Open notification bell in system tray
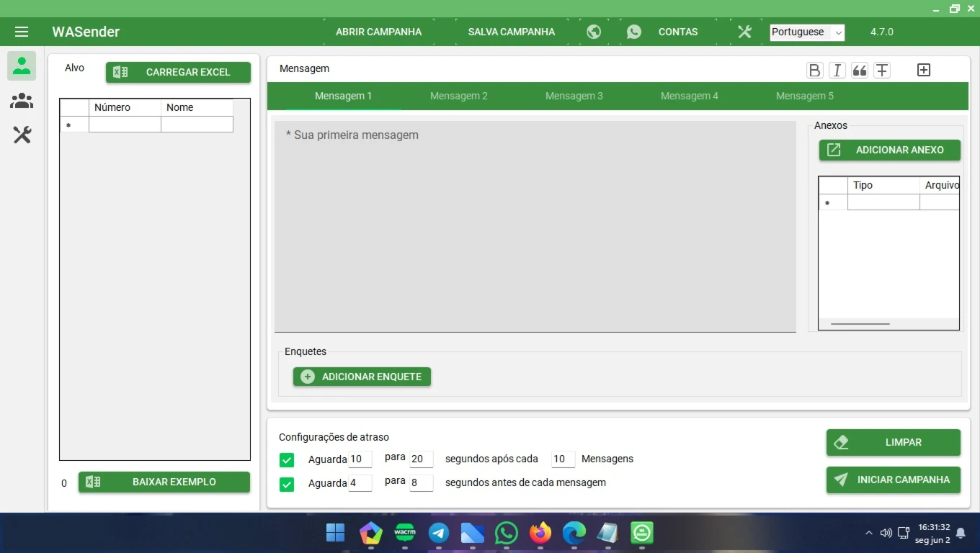 tap(961, 533)
